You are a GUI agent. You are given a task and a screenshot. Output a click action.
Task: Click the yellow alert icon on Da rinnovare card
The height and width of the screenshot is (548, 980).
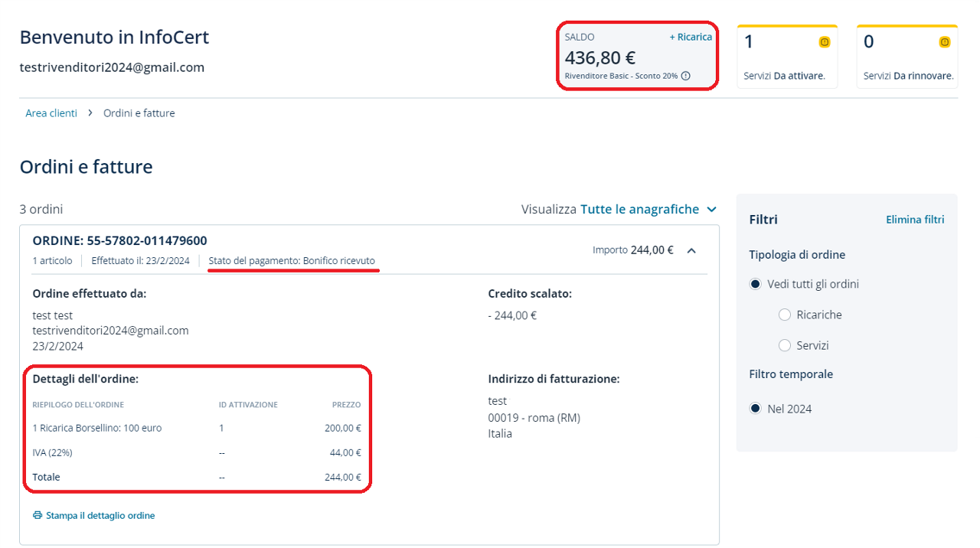pyautogui.click(x=945, y=42)
